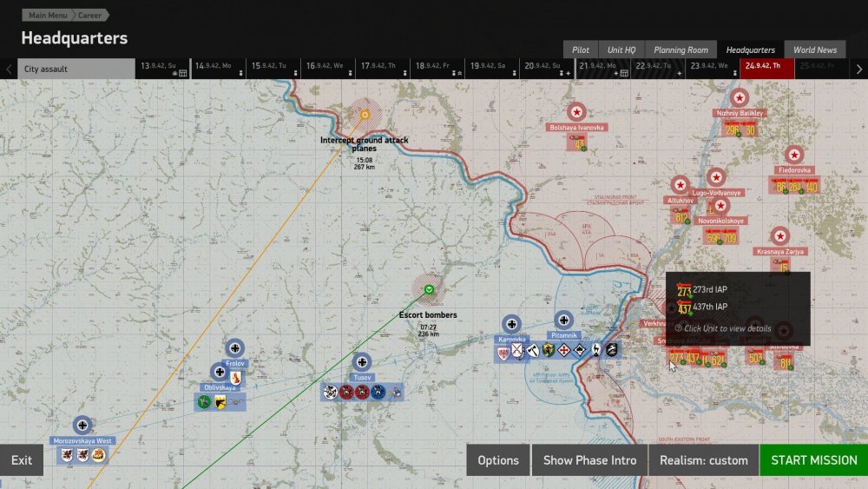This screenshot has width=868, height=489.
Task: Select current day 24.9.42 Thursday
Action: [x=767, y=69]
